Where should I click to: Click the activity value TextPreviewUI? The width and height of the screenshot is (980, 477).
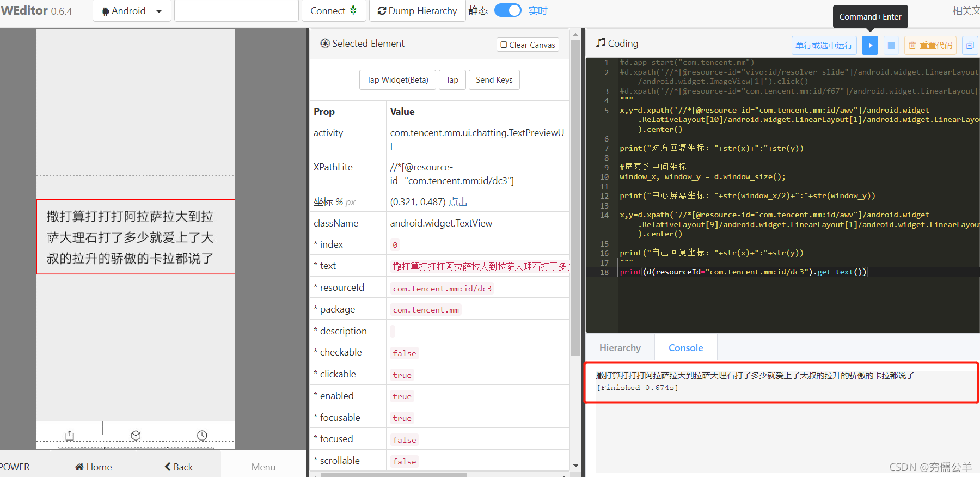point(477,139)
